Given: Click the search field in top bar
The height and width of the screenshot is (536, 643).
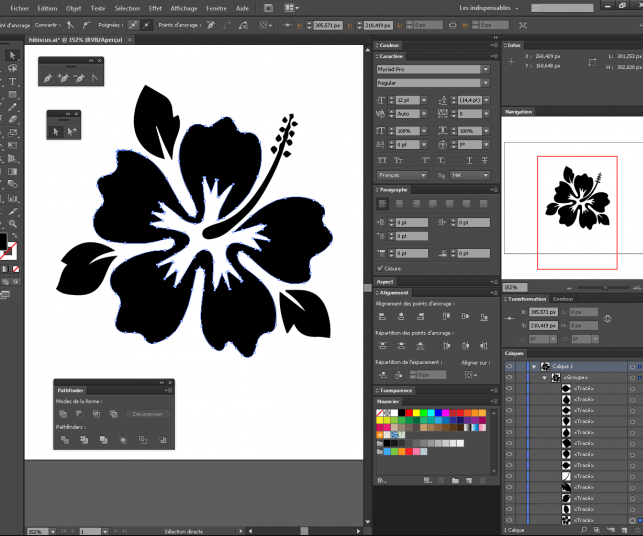Looking at the screenshot, I should (x=562, y=8).
